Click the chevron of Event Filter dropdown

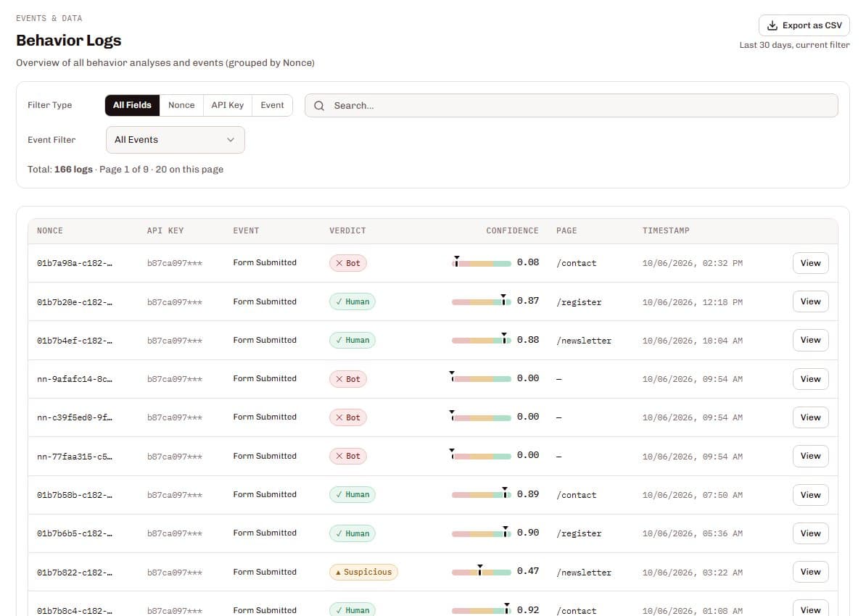click(231, 140)
